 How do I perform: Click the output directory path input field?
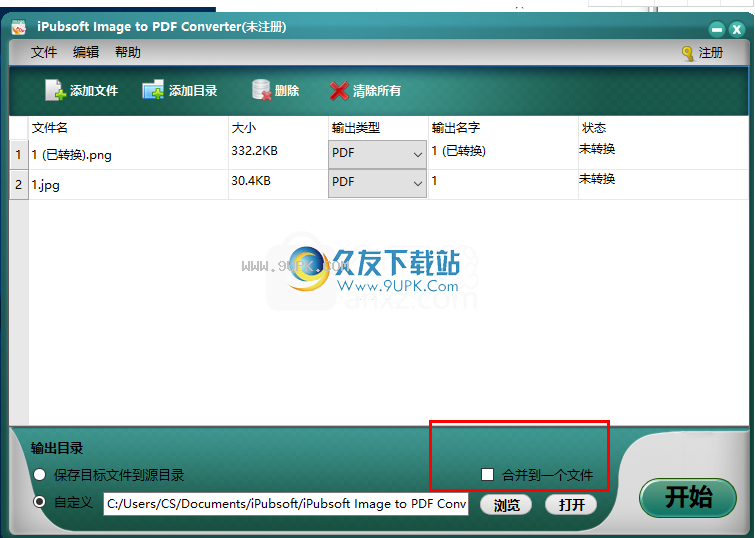(286, 504)
